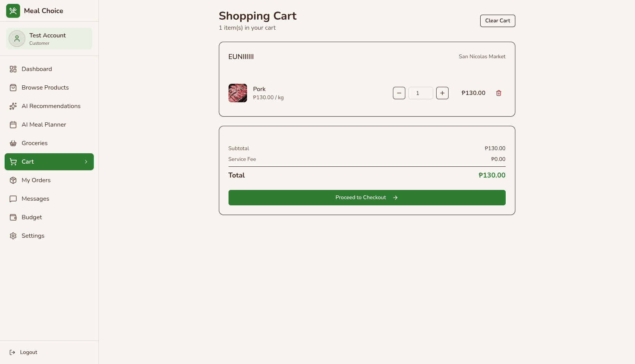The image size is (635, 364).
Task: Click the Meal Choice logo icon
Action: 13,11
